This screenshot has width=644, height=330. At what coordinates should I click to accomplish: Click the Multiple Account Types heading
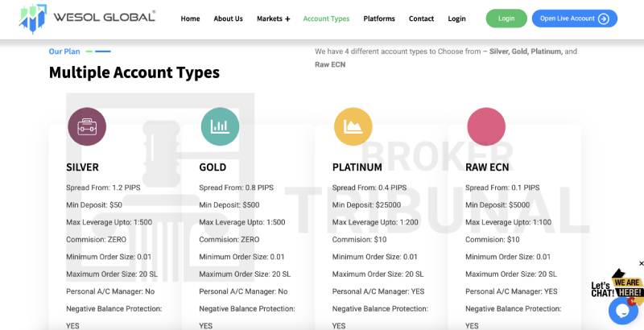click(134, 72)
